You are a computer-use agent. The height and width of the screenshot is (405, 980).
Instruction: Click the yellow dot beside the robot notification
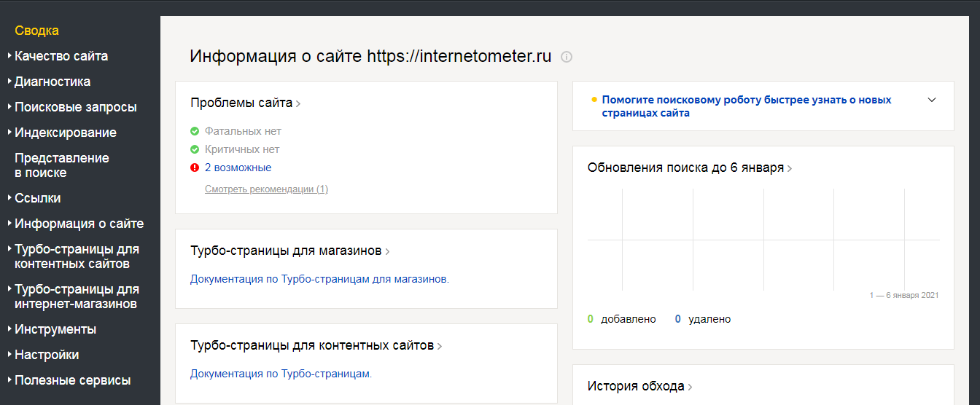click(x=594, y=100)
